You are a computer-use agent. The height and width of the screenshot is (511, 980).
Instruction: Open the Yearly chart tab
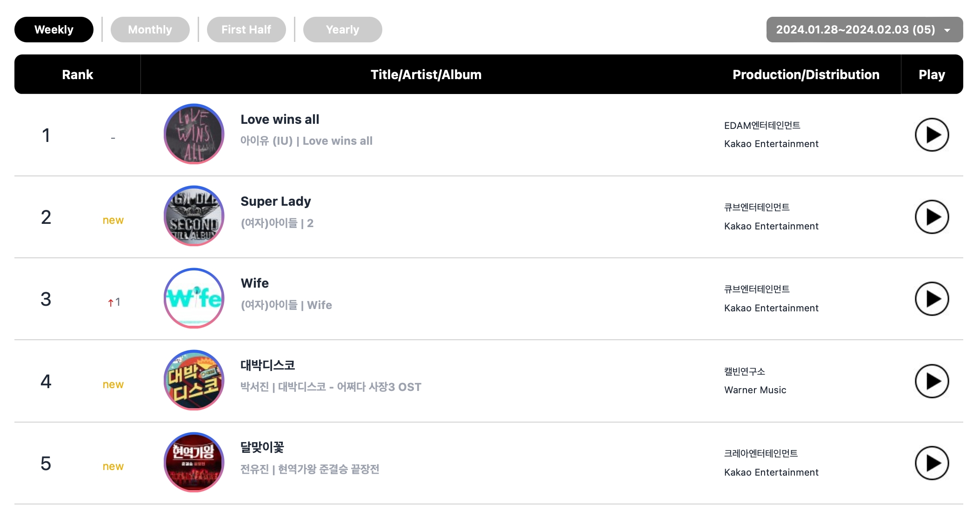point(342,30)
